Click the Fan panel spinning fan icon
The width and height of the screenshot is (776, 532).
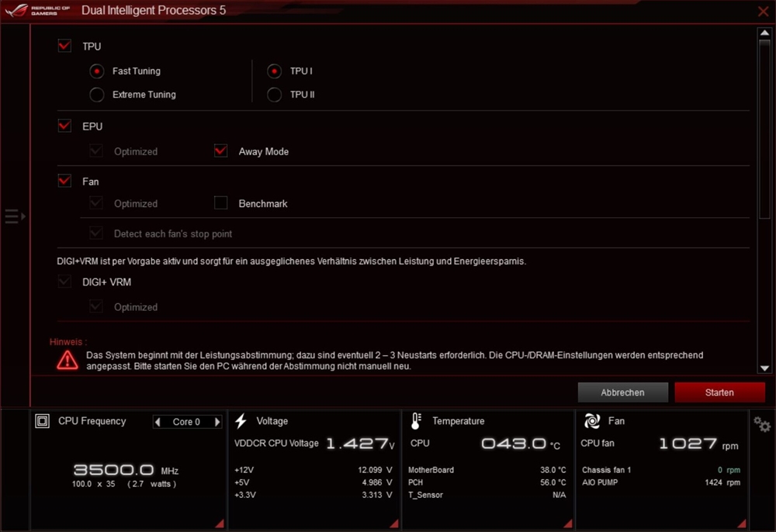coord(592,421)
